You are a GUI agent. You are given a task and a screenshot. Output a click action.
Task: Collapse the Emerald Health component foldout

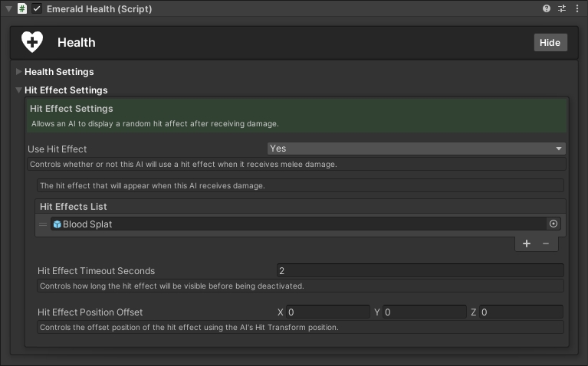pyautogui.click(x=8, y=8)
